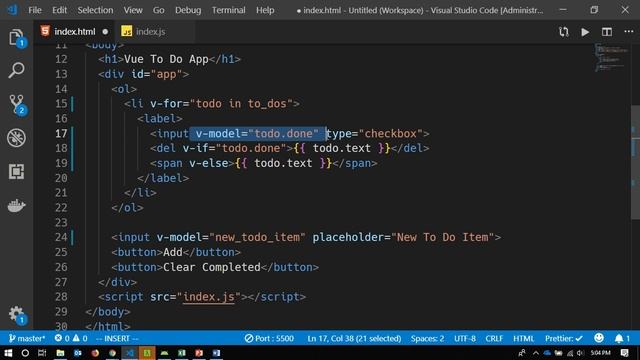Place cursor on "New To Do Item" placeholder string
This screenshot has width=640, height=360.
click(x=442, y=237)
